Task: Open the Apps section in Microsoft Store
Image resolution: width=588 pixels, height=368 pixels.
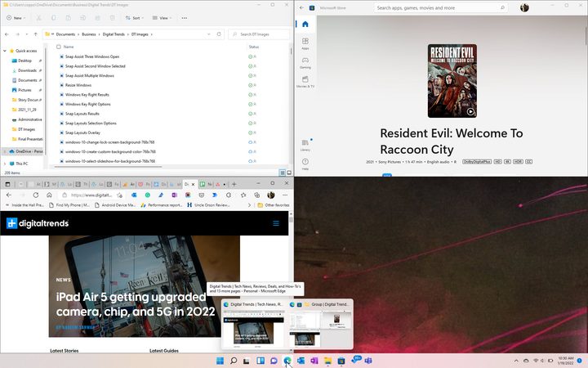Action: click(305, 43)
